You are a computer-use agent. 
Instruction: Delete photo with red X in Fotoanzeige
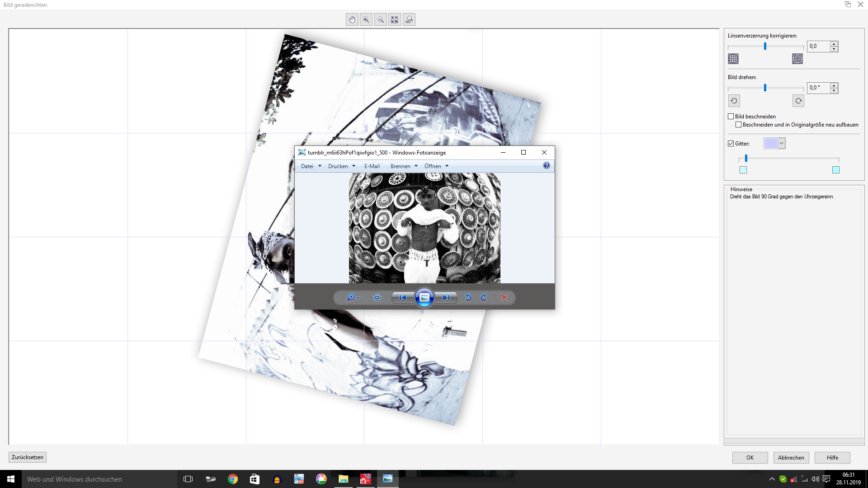pyautogui.click(x=505, y=297)
